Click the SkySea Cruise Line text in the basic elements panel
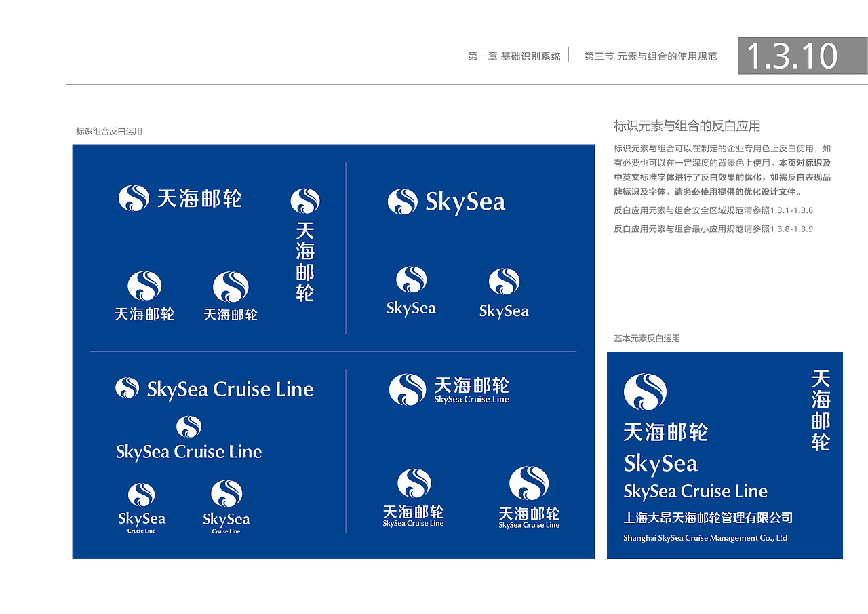The image size is (868, 614). [x=696, y=491]
